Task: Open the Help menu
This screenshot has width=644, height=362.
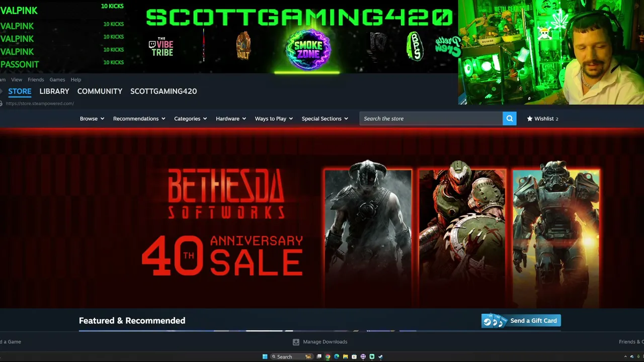Action: coord(76,79)
